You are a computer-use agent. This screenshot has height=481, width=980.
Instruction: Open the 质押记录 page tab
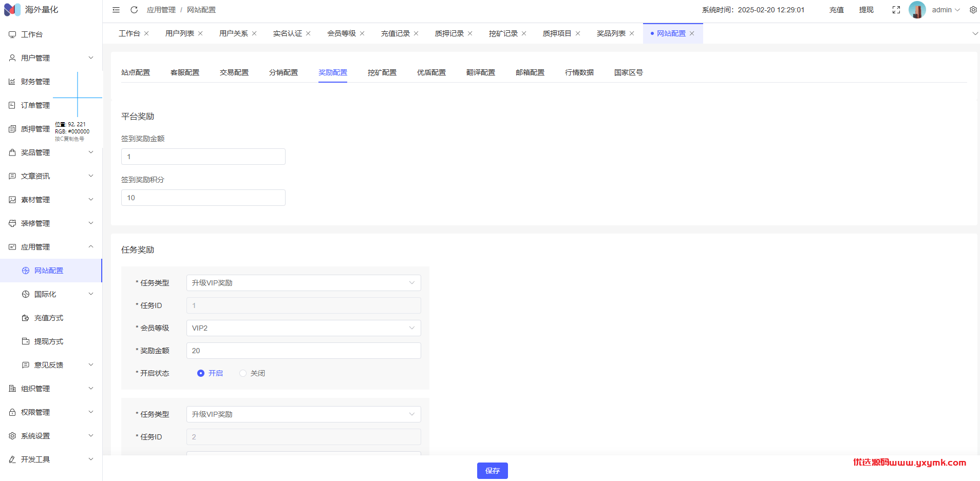coord(449,33)
